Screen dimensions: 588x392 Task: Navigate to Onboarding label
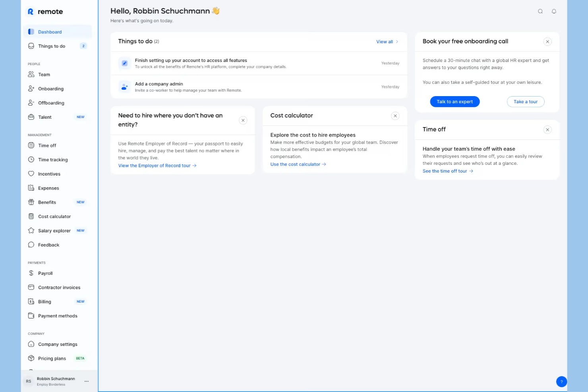point(51,89)
